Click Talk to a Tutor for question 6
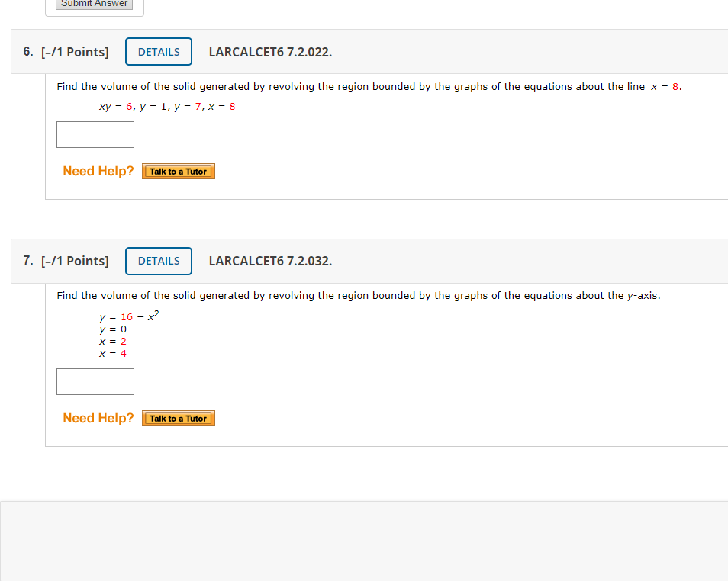This screenshot has height=581, width=728. coord(178,171)
